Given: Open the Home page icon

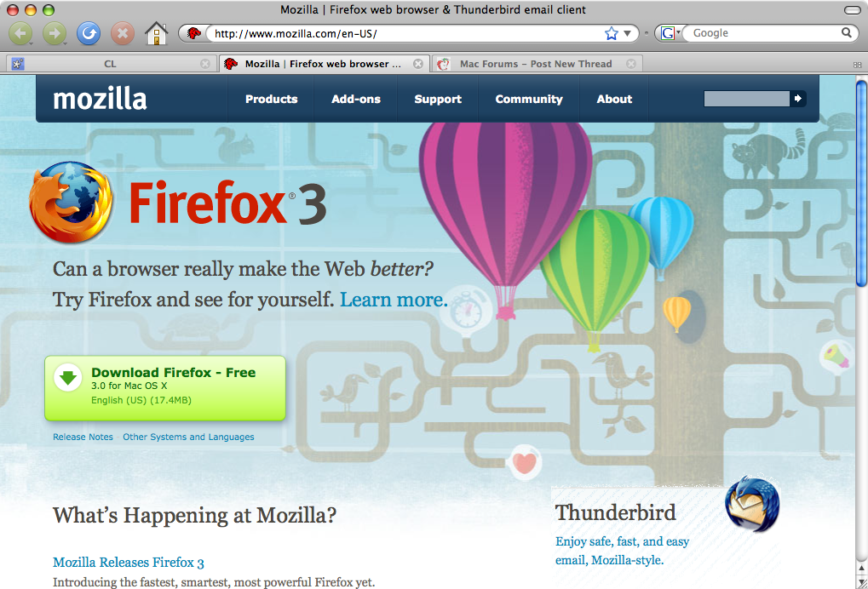Looking at the screenshot, I should click(156, 33).
